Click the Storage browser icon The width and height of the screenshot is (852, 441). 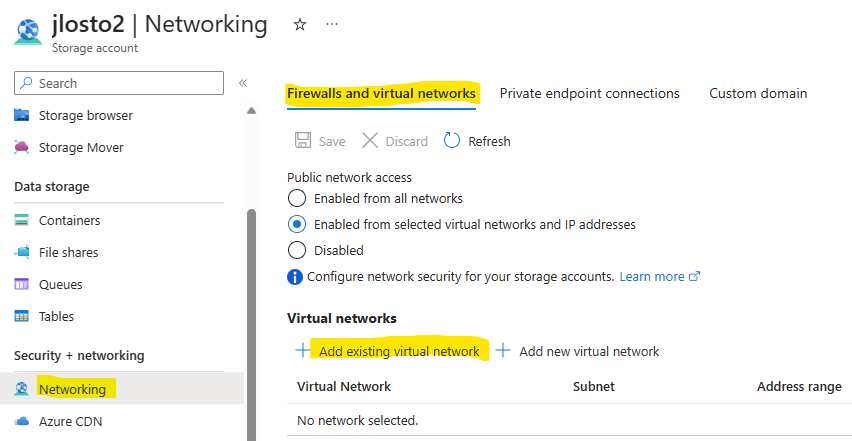click(21, 115)
